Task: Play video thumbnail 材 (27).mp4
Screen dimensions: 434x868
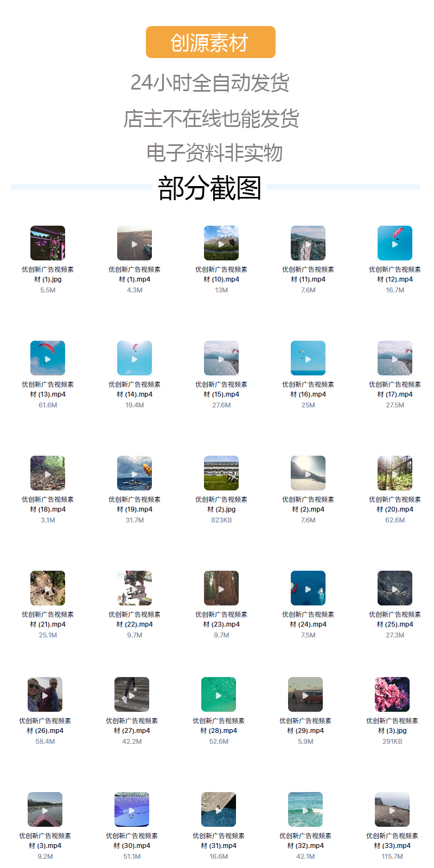Action: 132,694
